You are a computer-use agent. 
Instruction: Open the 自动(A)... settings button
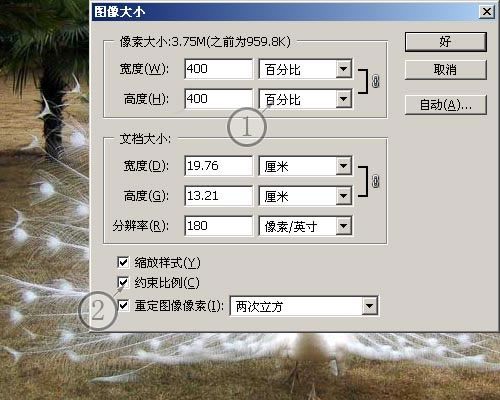(446, 105)
